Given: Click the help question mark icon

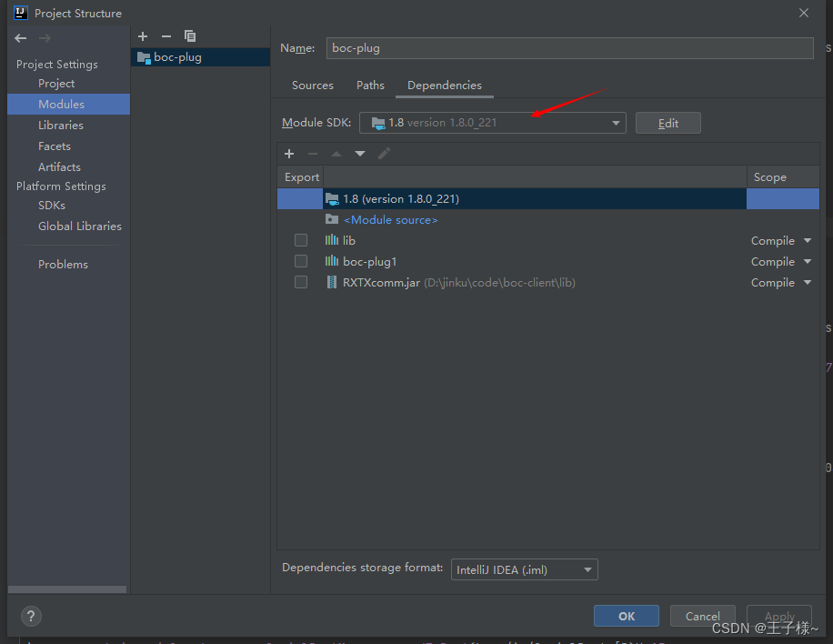Looking at the screenshot, I should tap(31, 616).
